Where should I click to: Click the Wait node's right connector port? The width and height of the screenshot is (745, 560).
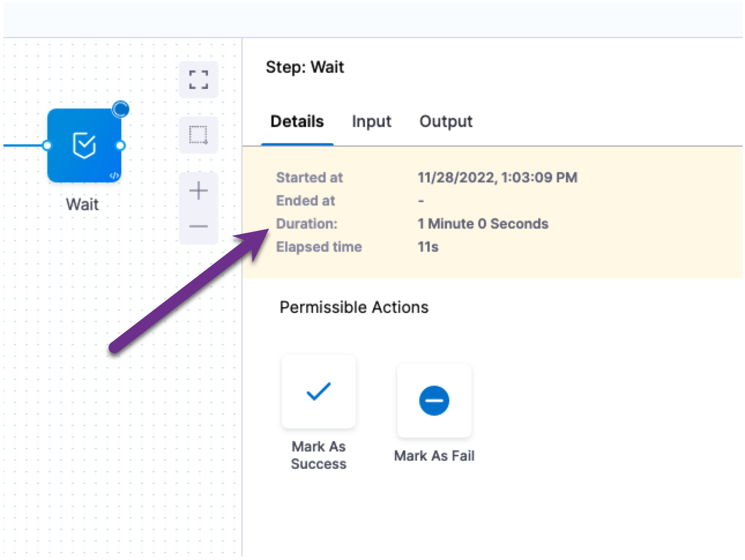pos(121,145)
